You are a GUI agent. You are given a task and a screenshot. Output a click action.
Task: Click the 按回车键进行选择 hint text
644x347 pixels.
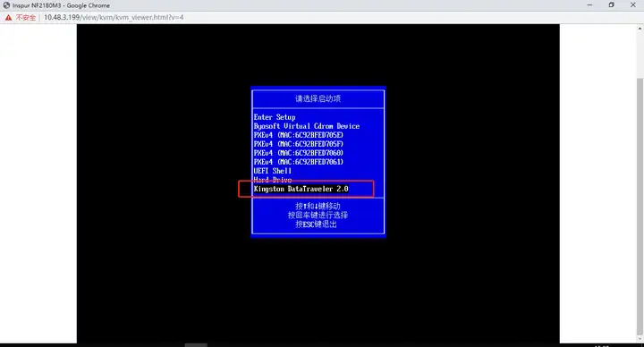pos(318,216)
